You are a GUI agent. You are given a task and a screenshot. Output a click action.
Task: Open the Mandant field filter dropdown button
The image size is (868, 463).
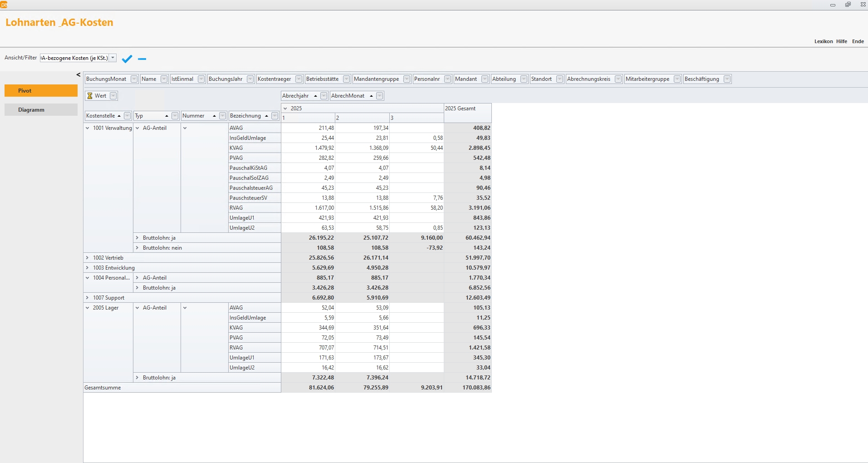[x=485, y=79]
